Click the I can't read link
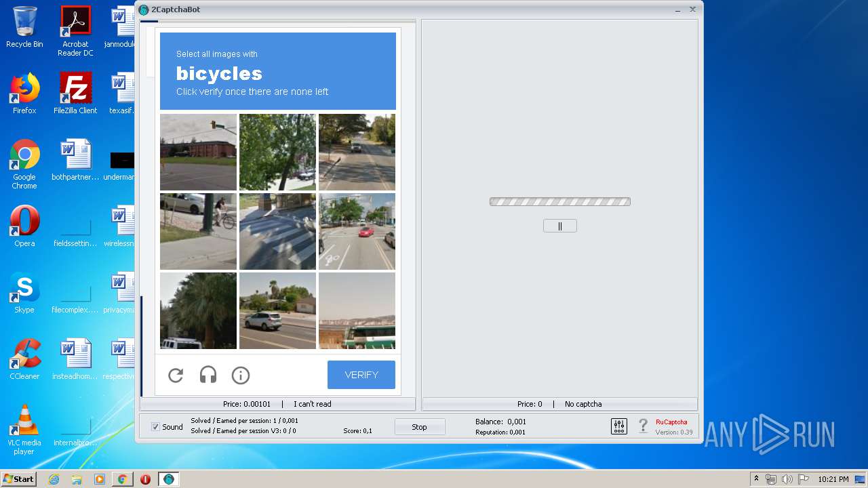Screen dimensions: 868x488 coord(313,404)
